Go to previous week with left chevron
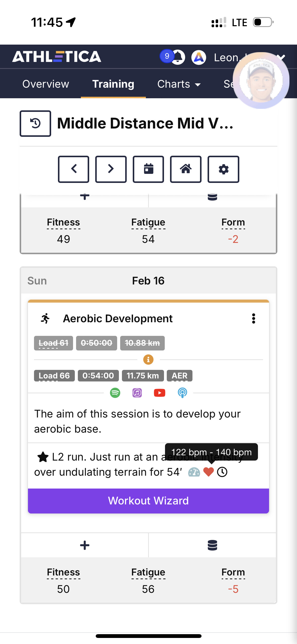Image resolution: width=297 pixels, height=644 pixels. (x=74, y=169)
